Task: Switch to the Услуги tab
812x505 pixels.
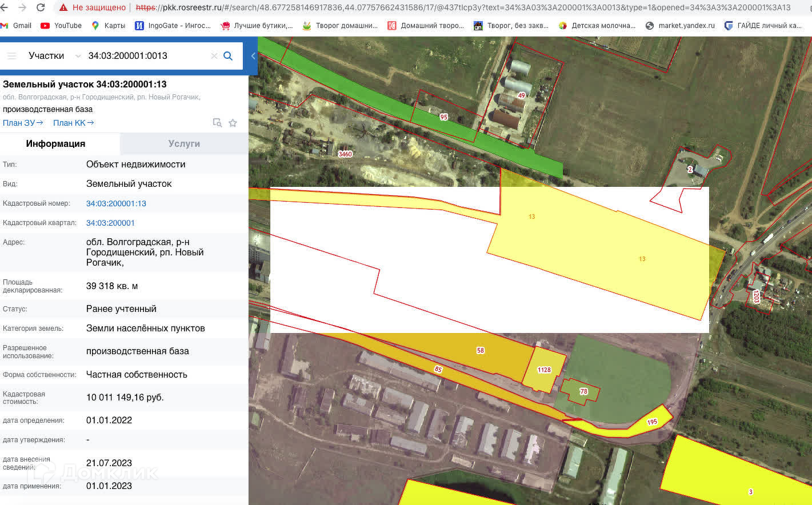Action: click(x=184, y=144)
